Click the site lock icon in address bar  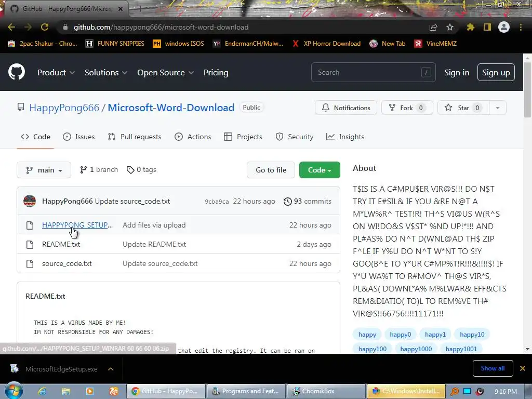coord(65,27)
